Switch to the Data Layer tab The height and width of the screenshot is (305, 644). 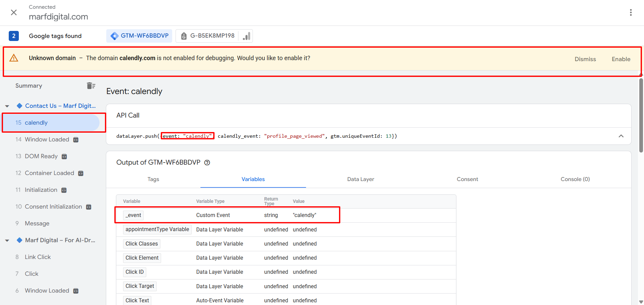tap(361, 179)
